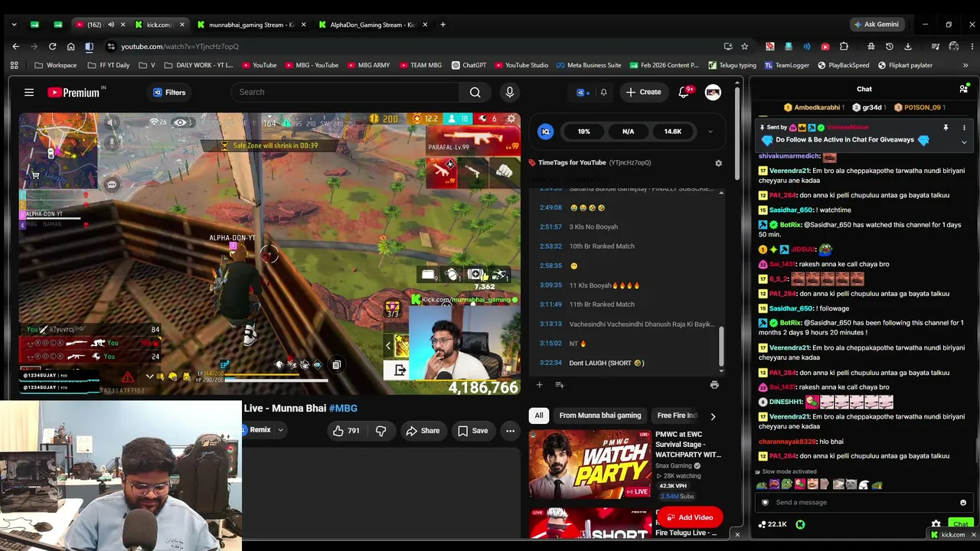Open the Chrome three-dot menu

(972, 47)
